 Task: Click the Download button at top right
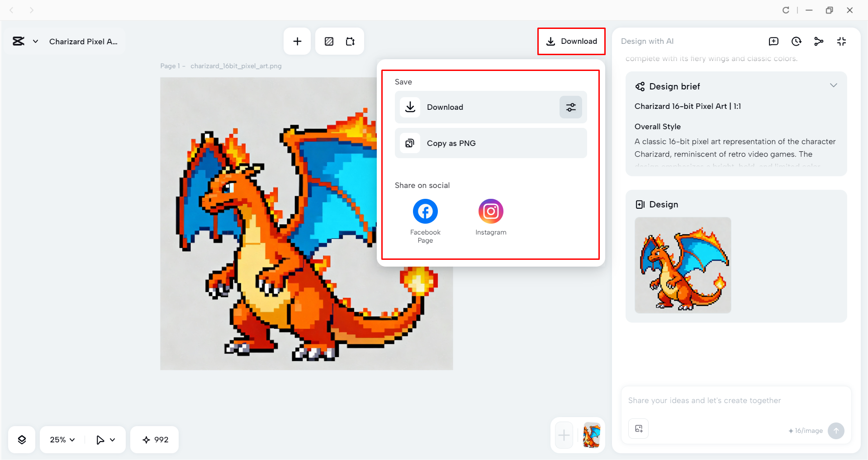coord(571,41)
